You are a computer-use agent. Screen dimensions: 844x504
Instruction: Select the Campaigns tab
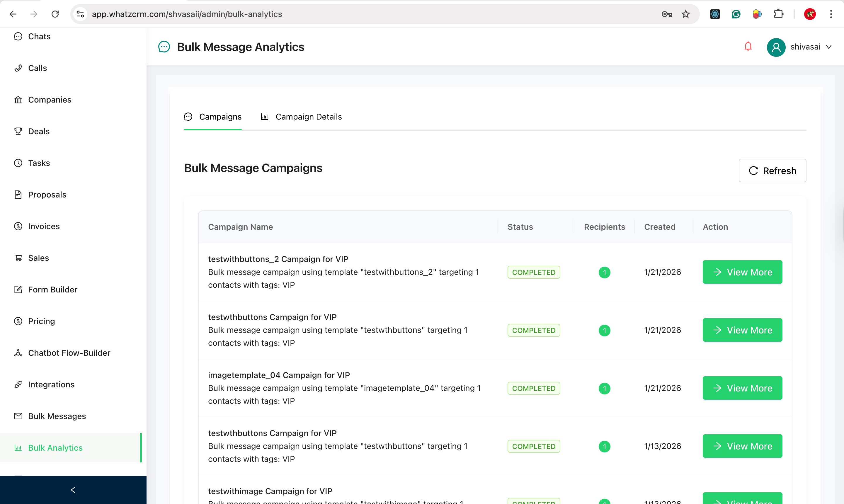click(x=220, y=117)
